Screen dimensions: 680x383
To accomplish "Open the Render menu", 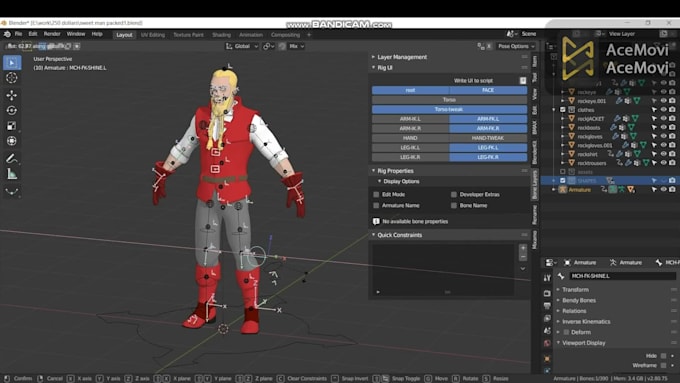I will point(52,34).
